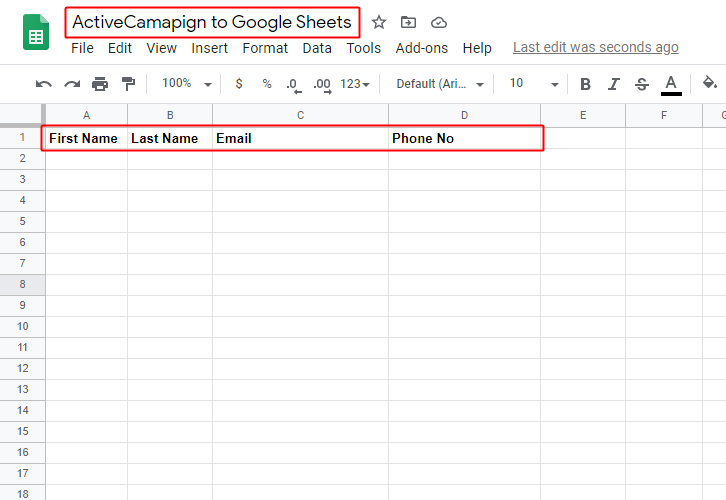Format as currency with dollar icon
The height and width of the screenshot is (500, 726).
coord(239,83)
